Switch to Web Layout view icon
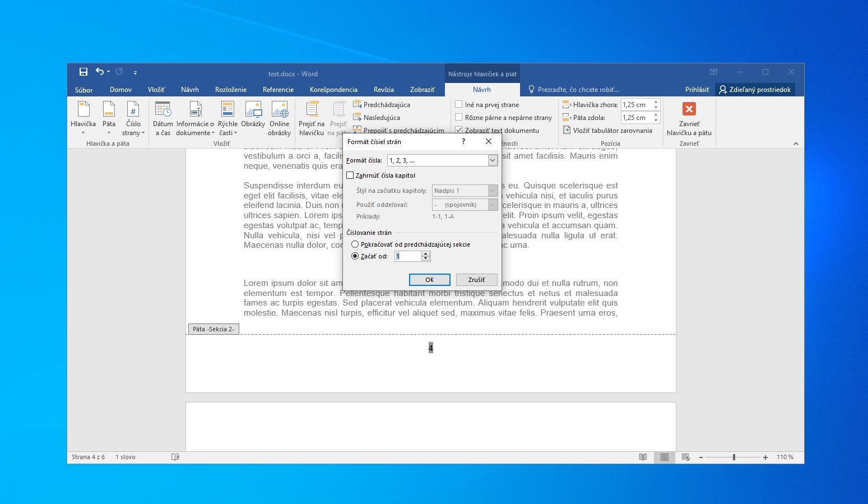The image size is (868, 504). click(685, 457)
